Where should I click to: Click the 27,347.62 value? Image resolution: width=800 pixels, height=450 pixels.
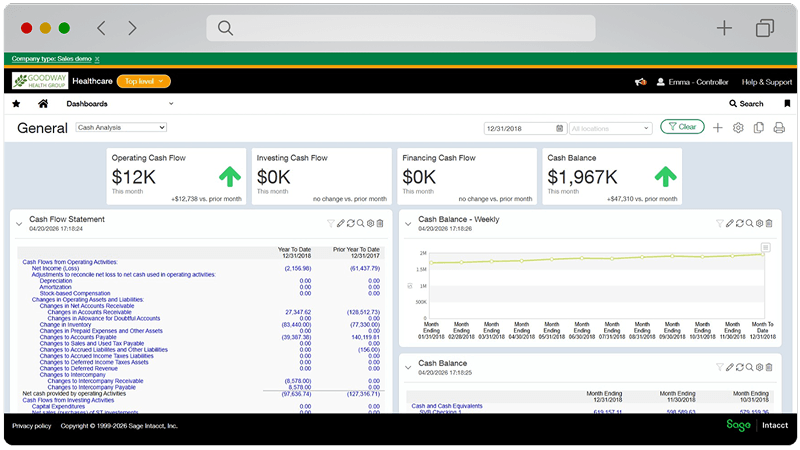click(298, 312)
